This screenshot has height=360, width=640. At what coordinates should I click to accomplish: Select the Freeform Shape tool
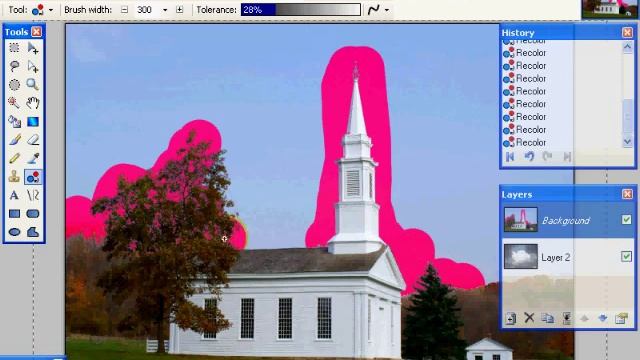click(x=33, y=232)
